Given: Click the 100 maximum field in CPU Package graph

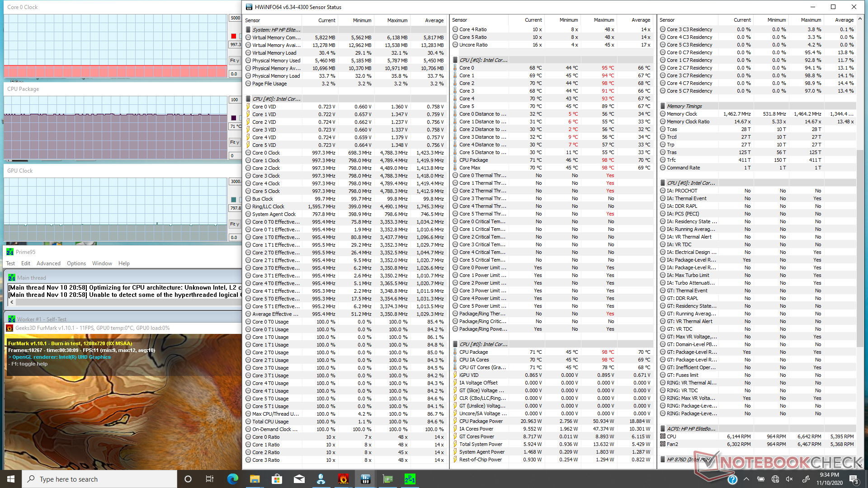Looking at the screenshot, I should [x=235, y=100].
